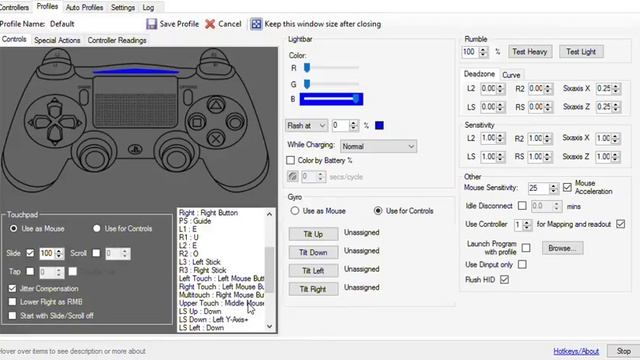Click the rainbow cycle icon beside secs/cycle
Viewport: 640px width, 360px height.
(x=293, y=177)
